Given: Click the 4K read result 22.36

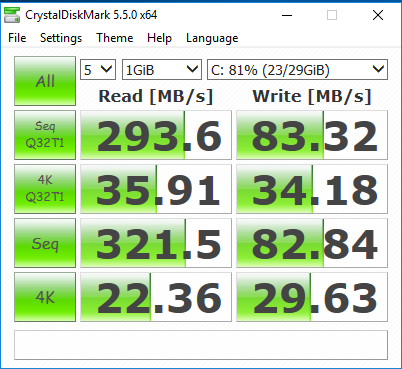Looking at the screenshot, I should point(156,297).
